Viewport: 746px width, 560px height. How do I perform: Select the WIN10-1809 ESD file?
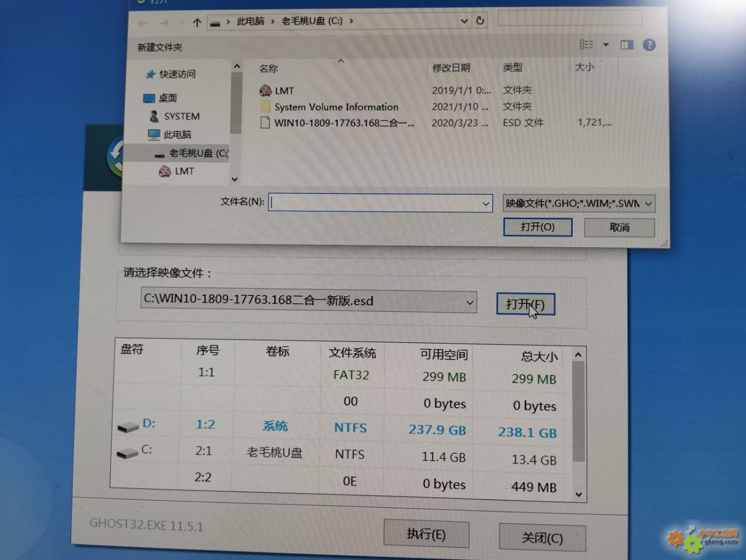(344, 123)
